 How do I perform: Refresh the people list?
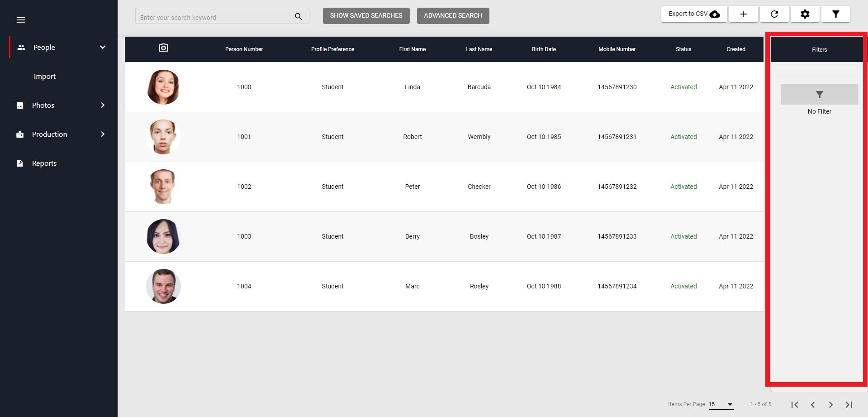pyautogui.click(x=774, y=14)
